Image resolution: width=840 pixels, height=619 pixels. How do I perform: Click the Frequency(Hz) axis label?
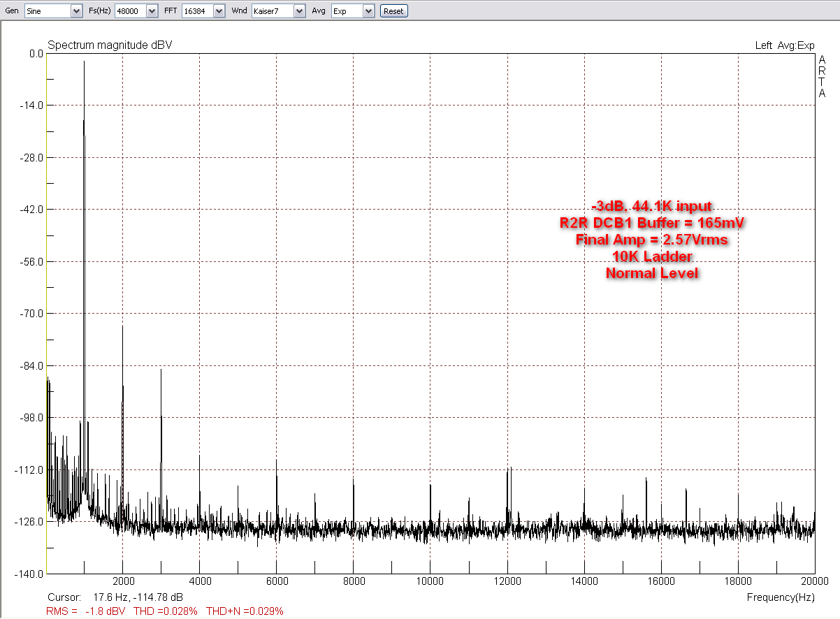780,597
